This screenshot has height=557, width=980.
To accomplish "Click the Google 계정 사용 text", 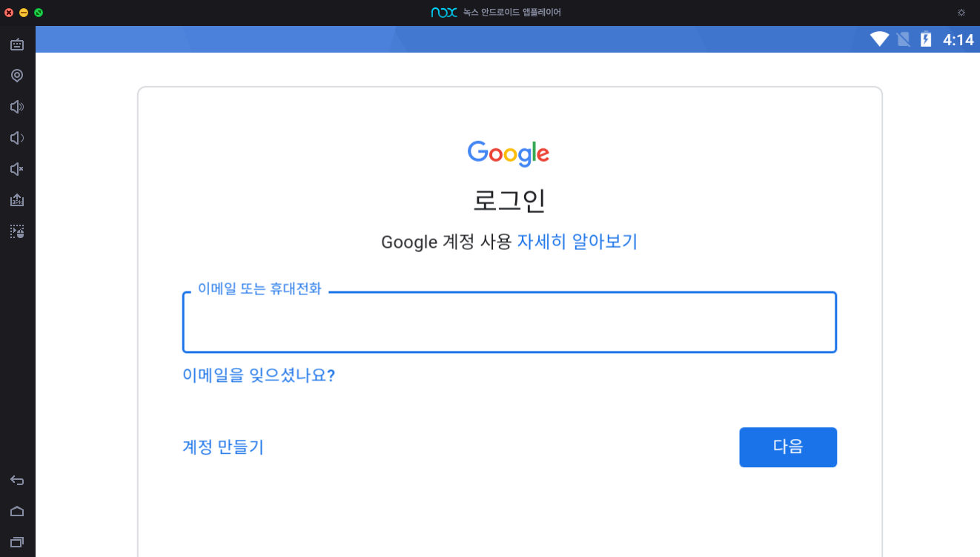I will (x=446, y=242).
